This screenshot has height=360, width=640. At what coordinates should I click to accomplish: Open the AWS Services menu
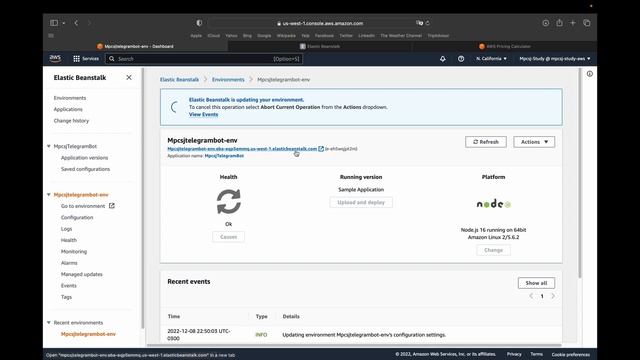(86, 59)
